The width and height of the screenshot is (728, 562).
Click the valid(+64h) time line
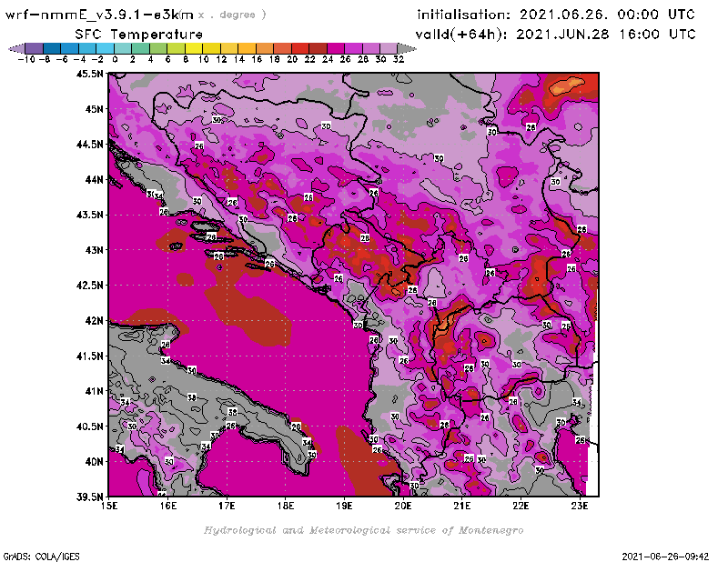[555, 35]
